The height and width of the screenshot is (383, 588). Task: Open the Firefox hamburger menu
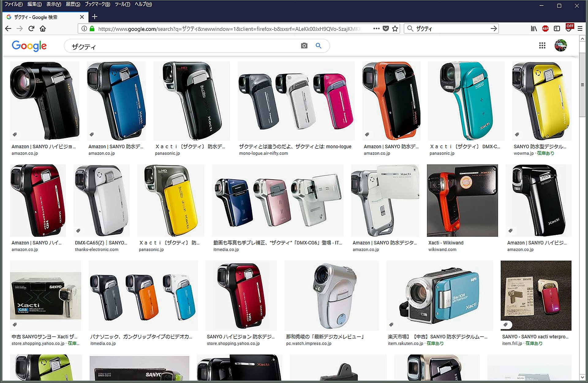tap(580, 29)
